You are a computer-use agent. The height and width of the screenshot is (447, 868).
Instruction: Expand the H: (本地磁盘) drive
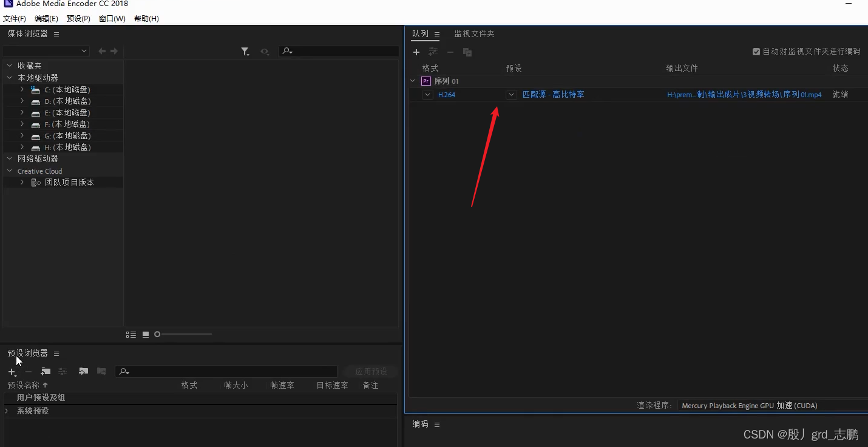[22, 147]
